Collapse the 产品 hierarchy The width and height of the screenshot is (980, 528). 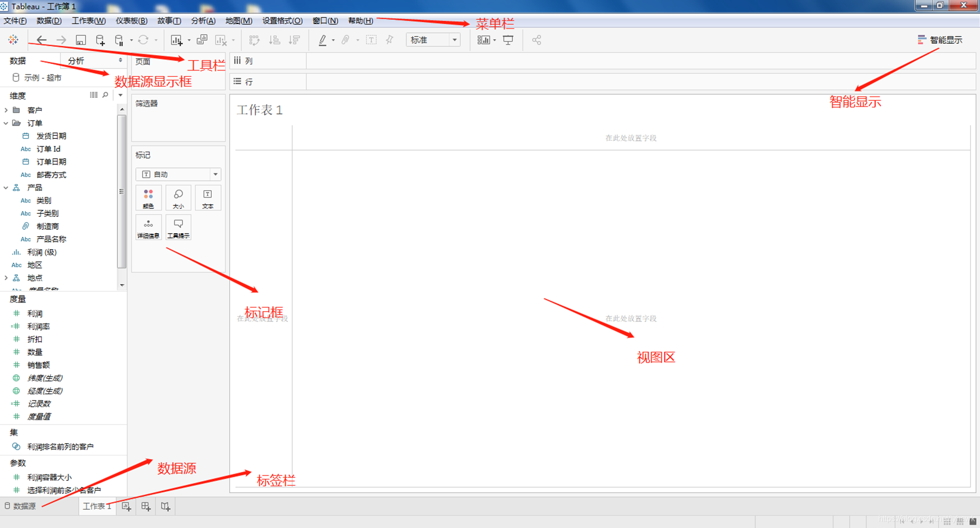coord(6,188)
